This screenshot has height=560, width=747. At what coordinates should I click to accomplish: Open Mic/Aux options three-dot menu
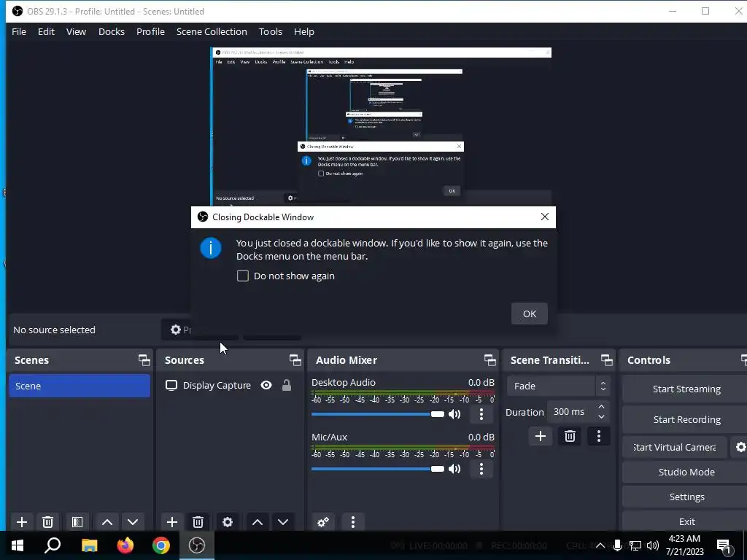tap(481, 469)
